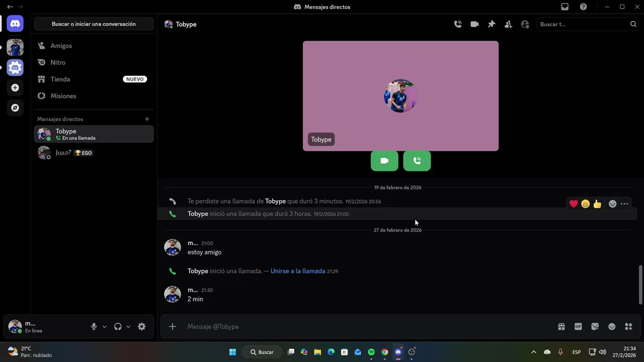Create new DM with plus icon

pyautogui.click(x=147, y=119)
